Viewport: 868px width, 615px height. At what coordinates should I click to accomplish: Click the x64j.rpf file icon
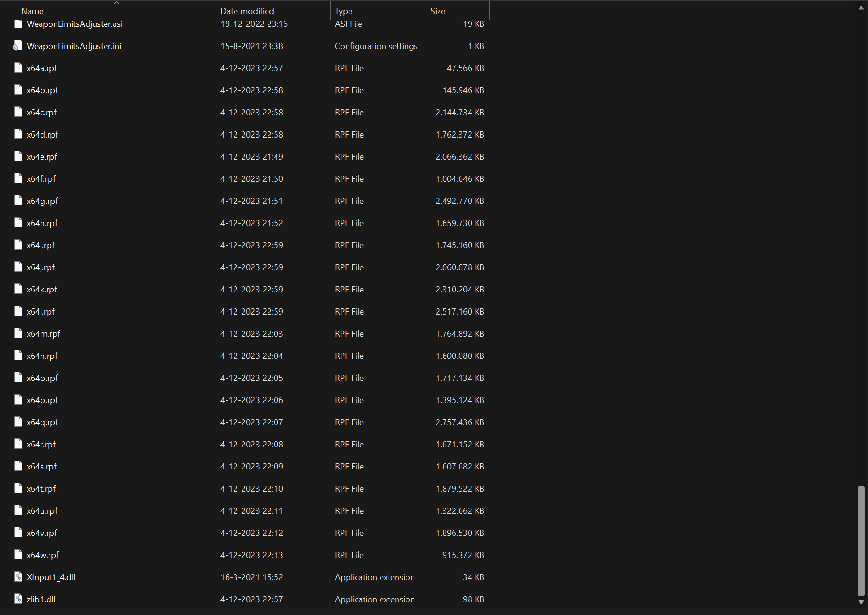click(18, 267)
